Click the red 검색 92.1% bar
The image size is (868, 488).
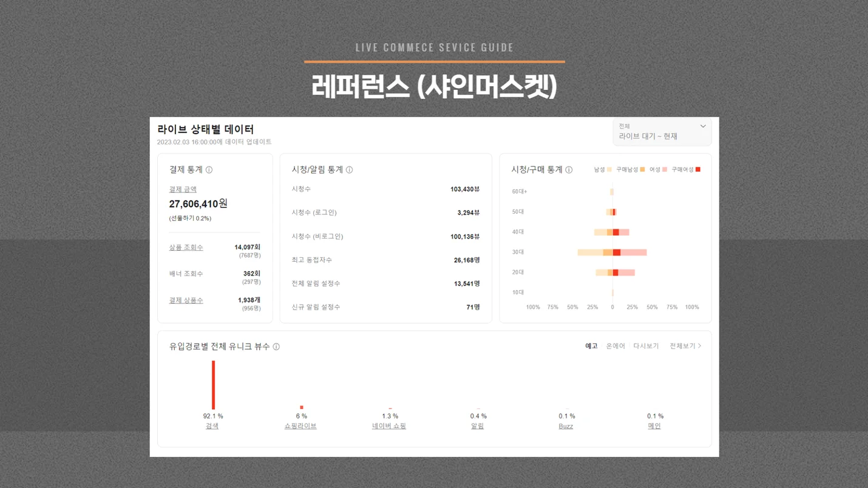pyautogui.click(x=213, y=385)
